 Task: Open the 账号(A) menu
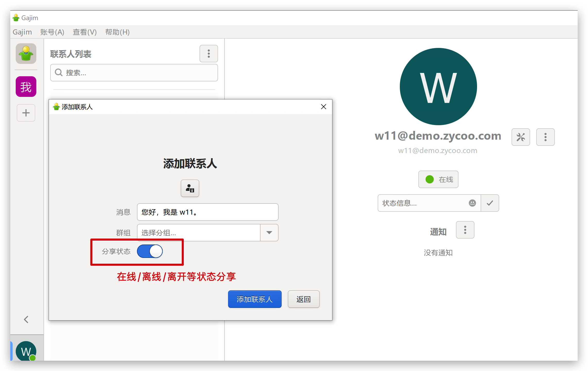(52, 32)
